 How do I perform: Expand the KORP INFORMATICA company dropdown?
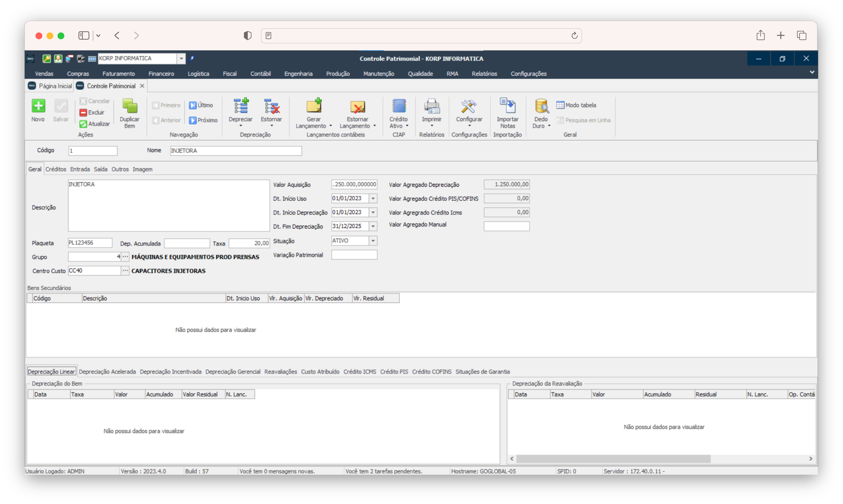pos(181,58)
